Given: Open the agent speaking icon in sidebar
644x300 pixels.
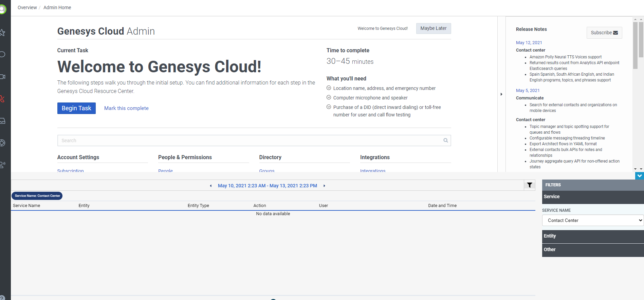Looking at the screenshot, I should tap(2, 165).
